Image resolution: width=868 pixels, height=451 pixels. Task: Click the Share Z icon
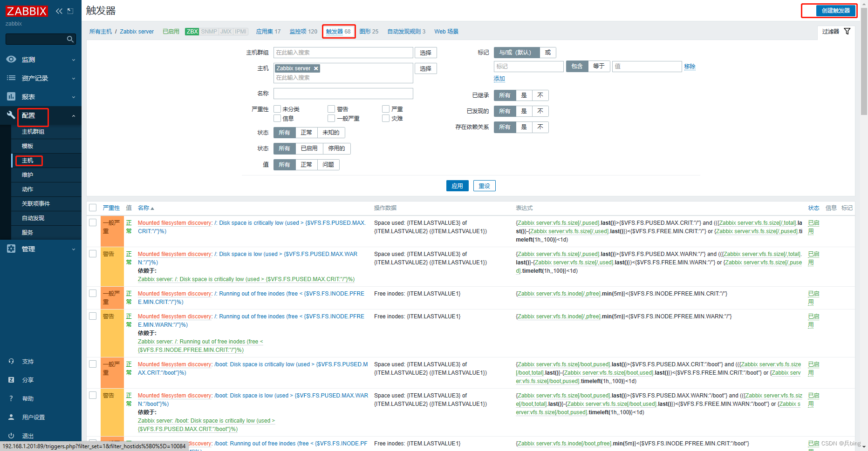(x=11, y=380)
